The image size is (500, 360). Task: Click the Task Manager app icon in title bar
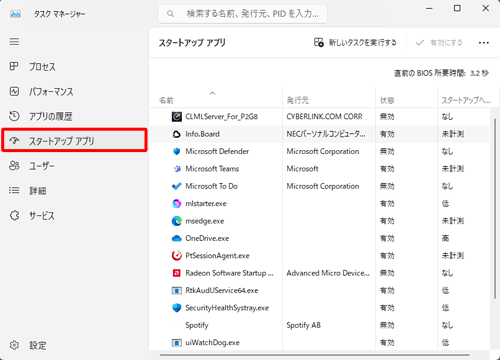15,14
